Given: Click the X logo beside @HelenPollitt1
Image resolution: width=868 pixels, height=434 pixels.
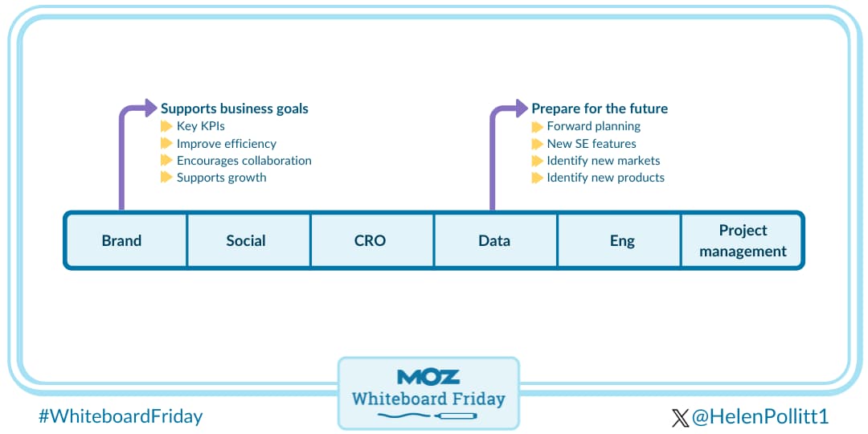Looking at the screenshot, I should pos(680,417).
